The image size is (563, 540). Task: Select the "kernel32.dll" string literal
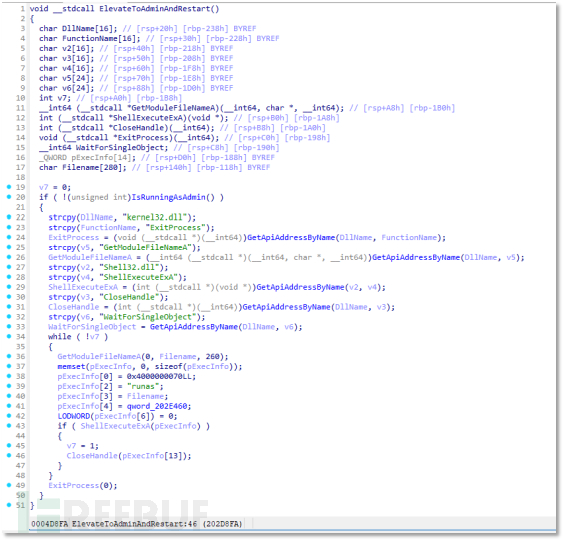(155, 217)
